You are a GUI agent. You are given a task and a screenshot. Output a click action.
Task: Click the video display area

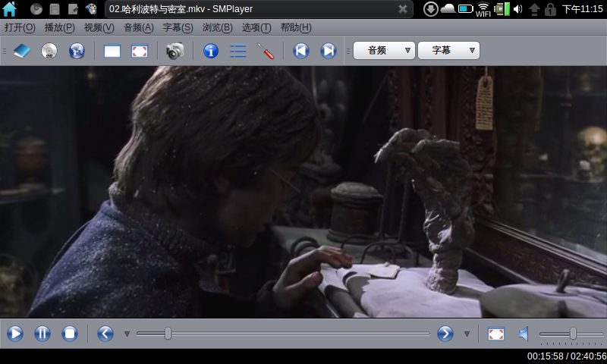[x=303, y=192]
